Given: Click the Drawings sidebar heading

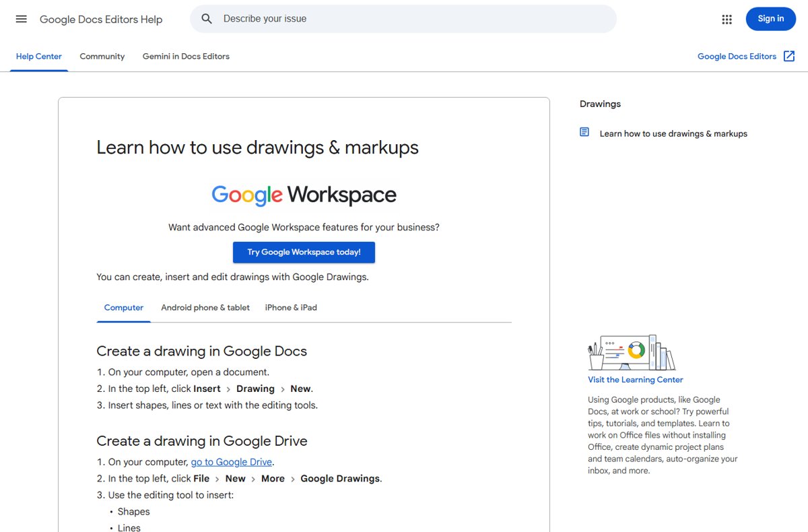Looking at the screenshot, I should click(x=600, y=104).
